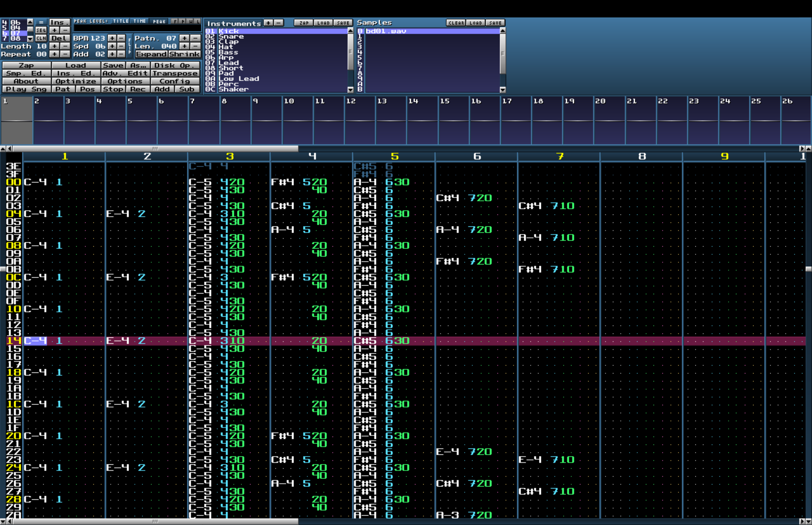Decrease pattern number with Patn minus button

pyautogui.click(x=195, y=38)
